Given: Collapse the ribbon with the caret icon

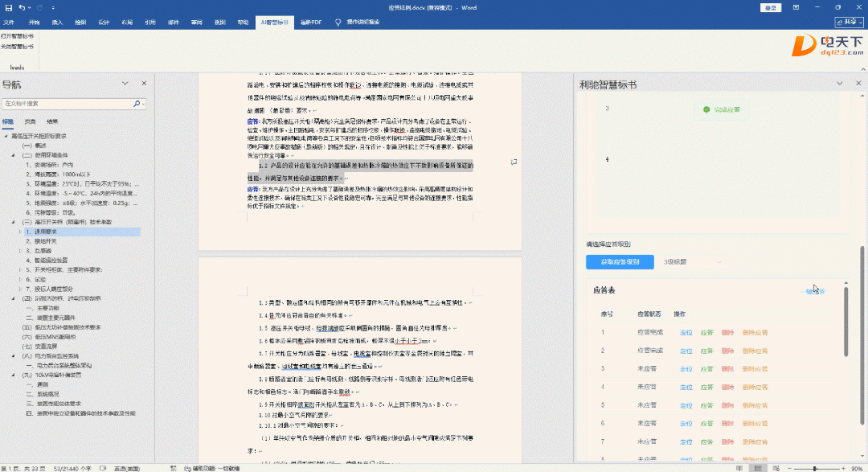Looking at the screenshot, I should (x=862, y=68).
